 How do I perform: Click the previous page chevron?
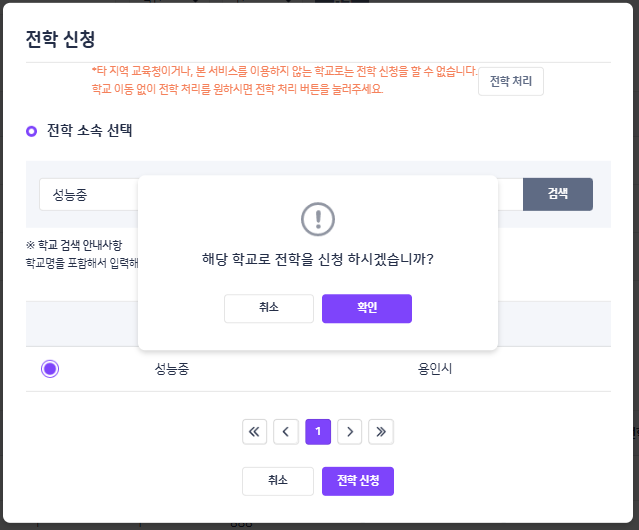tap(286, 432)
